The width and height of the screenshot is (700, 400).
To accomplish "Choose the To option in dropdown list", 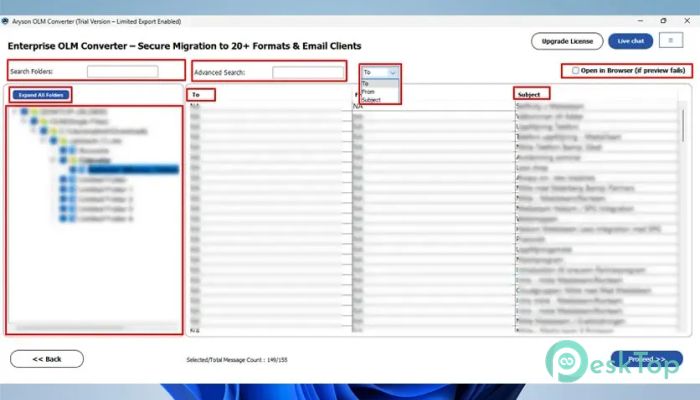I will 379,83.
